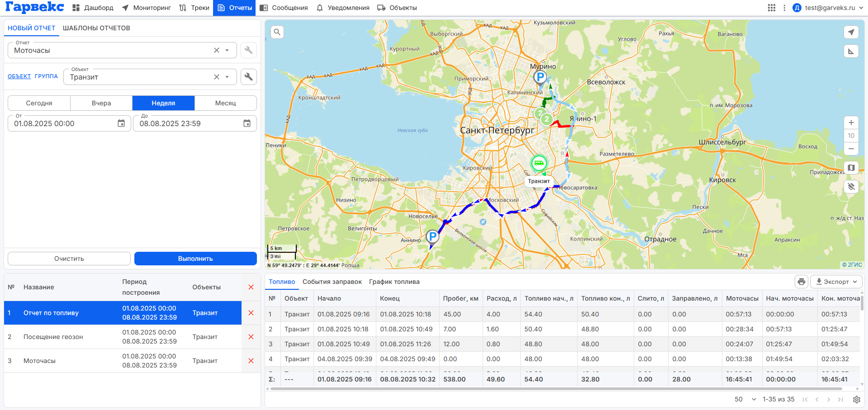This screenshot has height=410, width=868.
Task: Remove the Моточасы report row
Action: click(x=251, y=361)
